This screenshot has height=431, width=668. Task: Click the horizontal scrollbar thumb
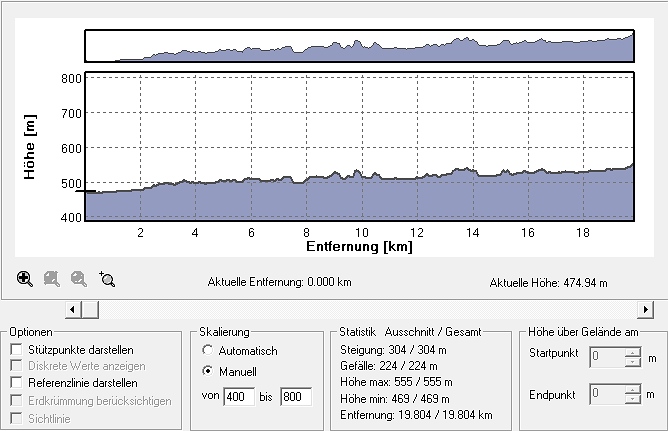90,310
